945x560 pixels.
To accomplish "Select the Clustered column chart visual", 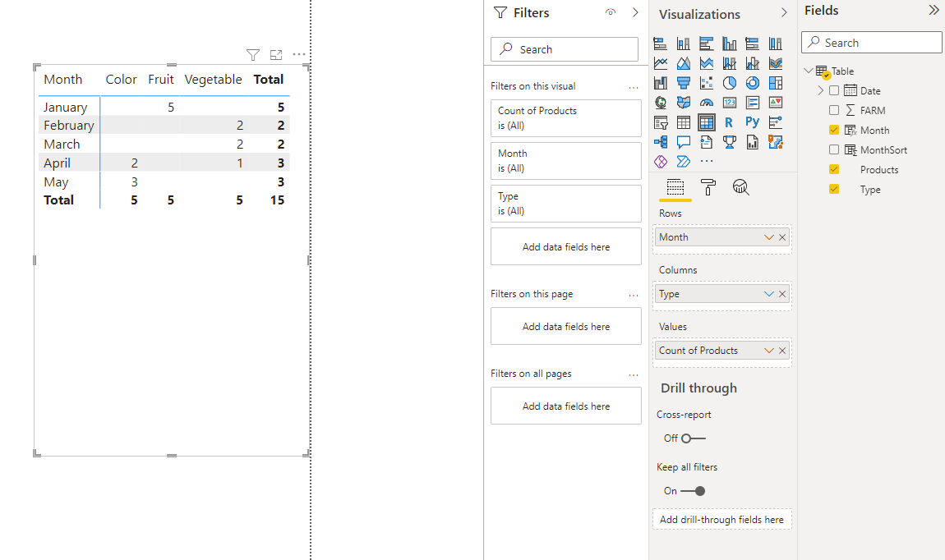I will point(729,44).
